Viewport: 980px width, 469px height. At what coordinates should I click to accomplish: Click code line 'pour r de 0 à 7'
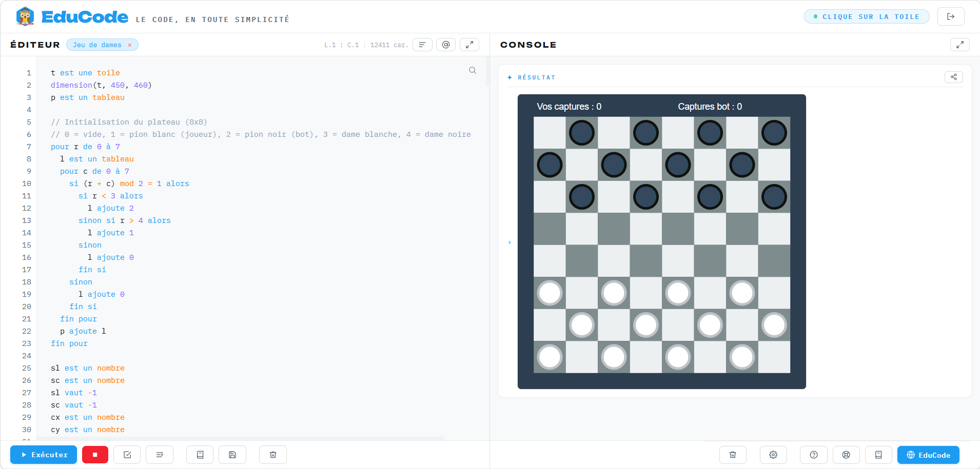(x=85, y=147)
